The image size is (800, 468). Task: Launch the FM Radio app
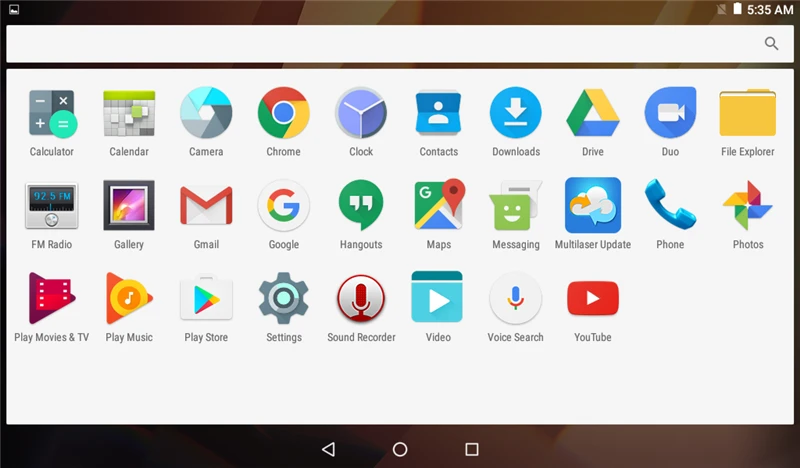point(52,206)
